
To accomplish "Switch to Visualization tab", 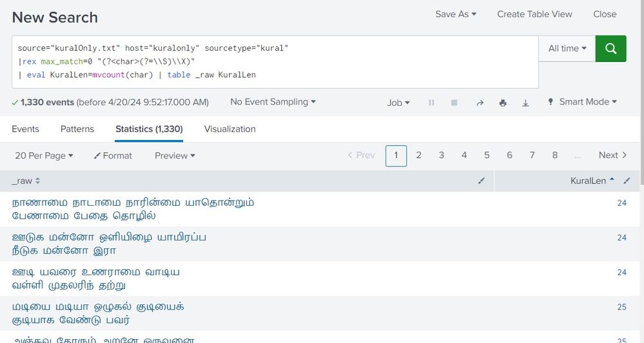I will pos(230,129).
